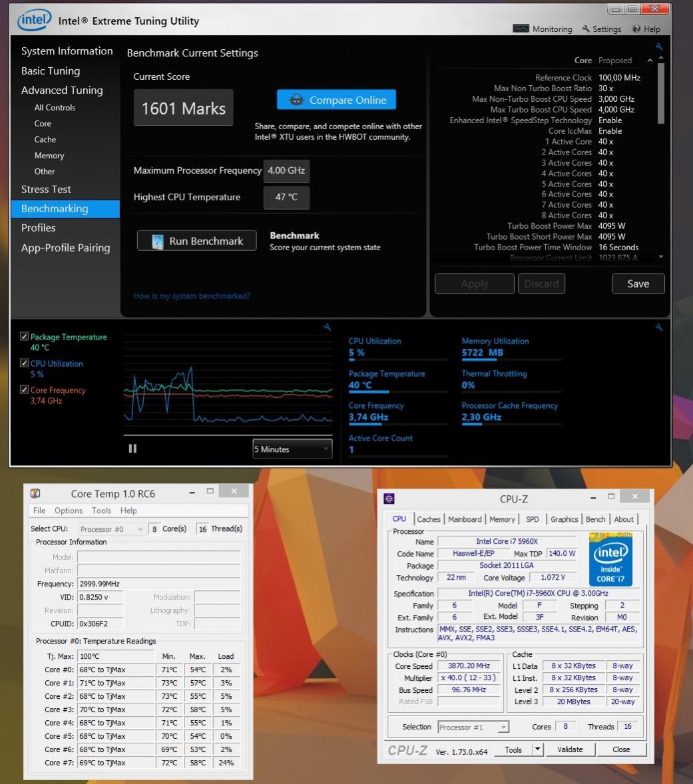The height and width of the screenshot is (784, 693).
Task: Select Core under Advanced Tuning
Action: (x=43, y=124)
